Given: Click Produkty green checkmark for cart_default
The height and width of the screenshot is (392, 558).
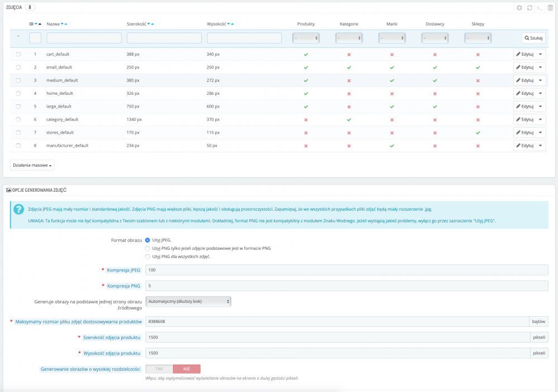Looking at the screenshot, I should [306, 55].
